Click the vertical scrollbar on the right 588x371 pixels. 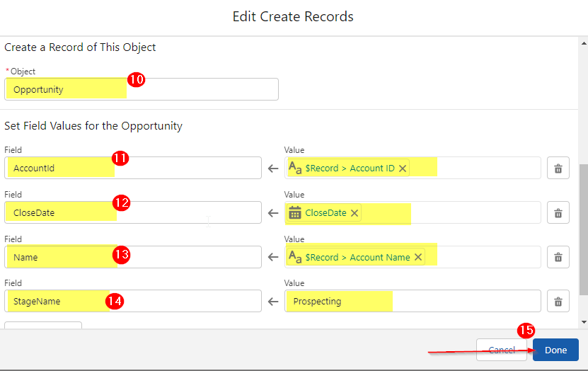click(x=583, y=227)
